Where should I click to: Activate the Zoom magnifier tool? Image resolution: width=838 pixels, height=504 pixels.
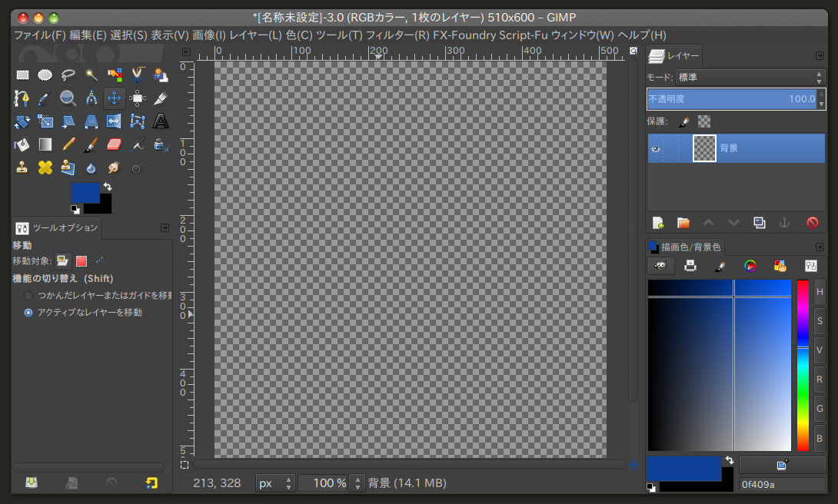[68, 98]
